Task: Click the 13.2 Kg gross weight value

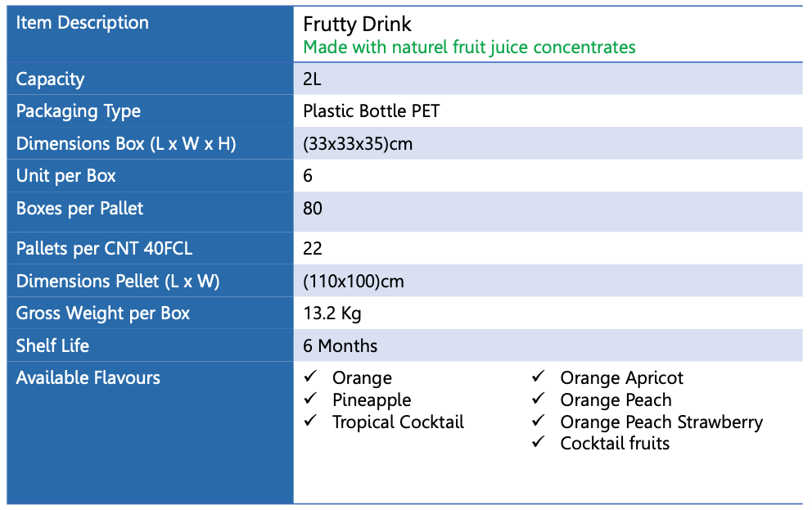Action: point(332,314)
